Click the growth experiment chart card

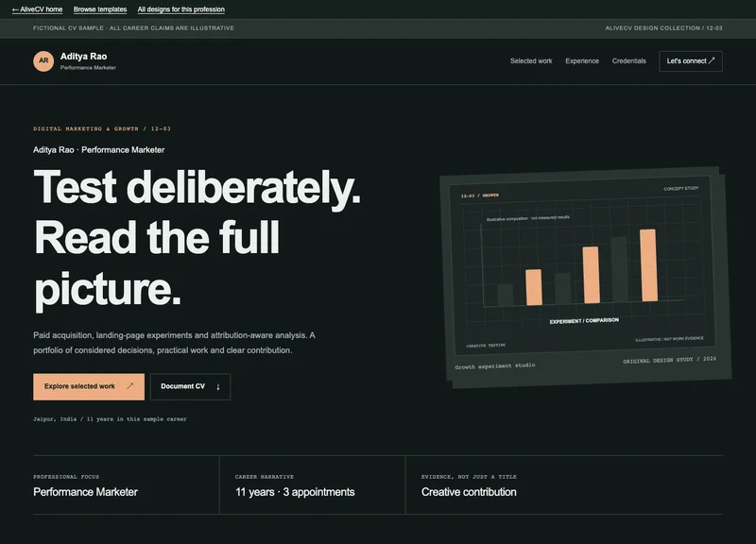tap(585, 277)
